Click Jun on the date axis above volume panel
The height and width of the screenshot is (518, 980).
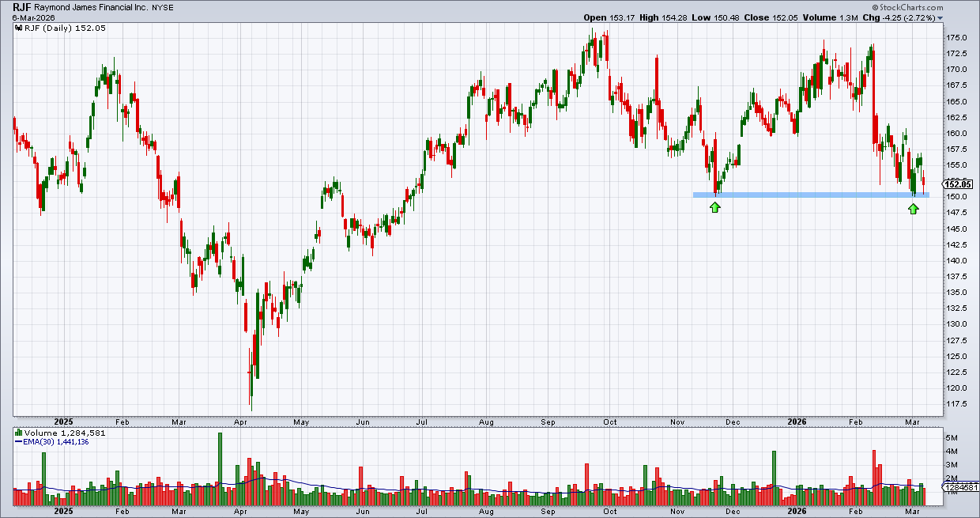(362, 422)
